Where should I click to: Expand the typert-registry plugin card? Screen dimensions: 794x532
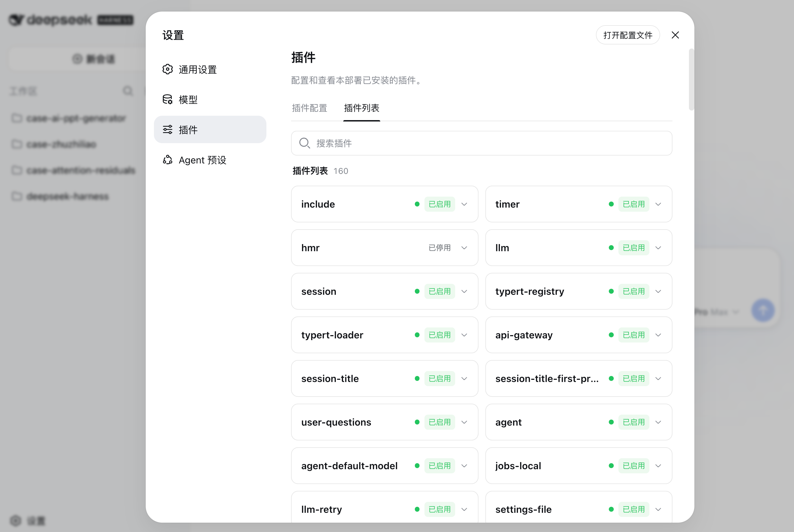(658, 291)
